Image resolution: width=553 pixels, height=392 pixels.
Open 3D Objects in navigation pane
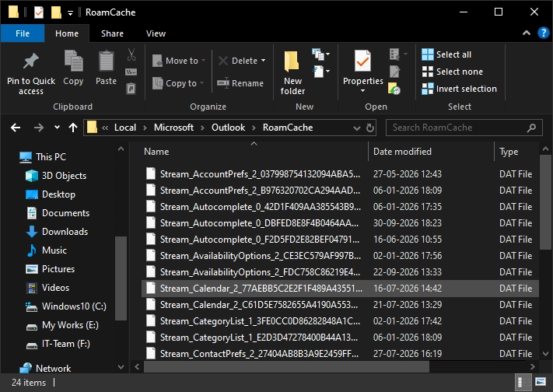64,175
